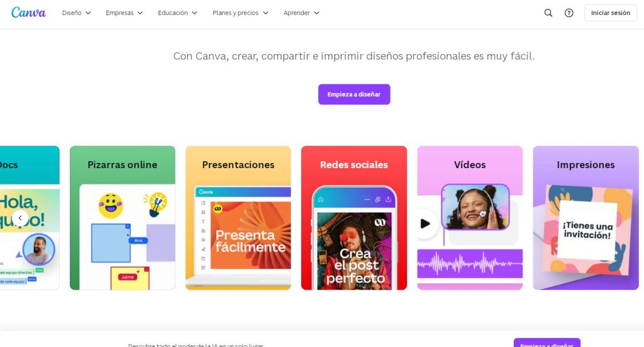644x347 pixels.
Task: Open the Impresiones card
Action: [586, 217]
